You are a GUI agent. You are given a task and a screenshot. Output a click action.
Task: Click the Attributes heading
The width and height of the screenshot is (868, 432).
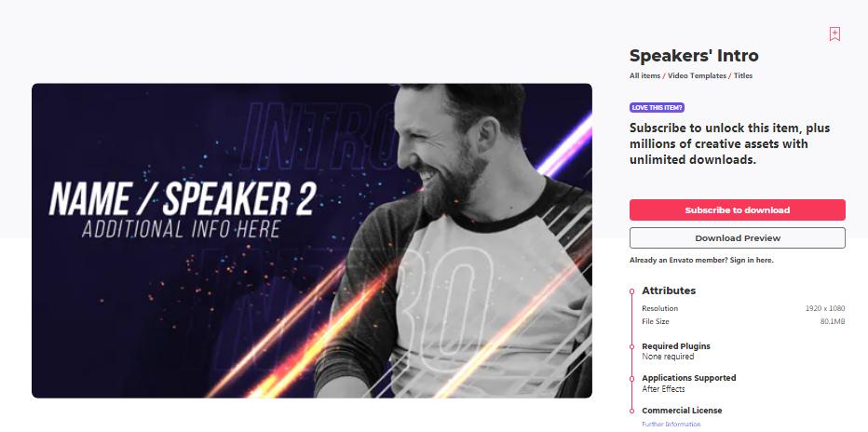point(669,290)
